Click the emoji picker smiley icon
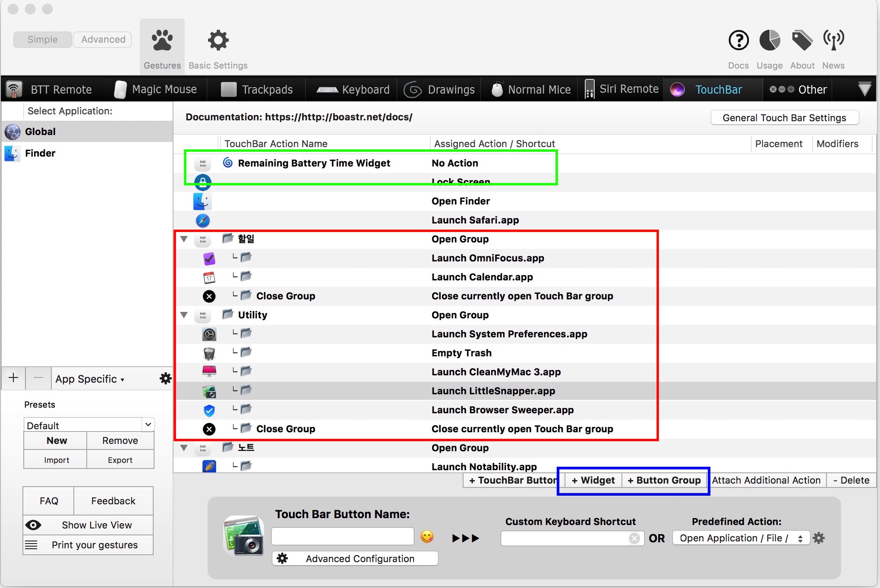This screenshot has width=880, height=588. click(x=427, y=537)
